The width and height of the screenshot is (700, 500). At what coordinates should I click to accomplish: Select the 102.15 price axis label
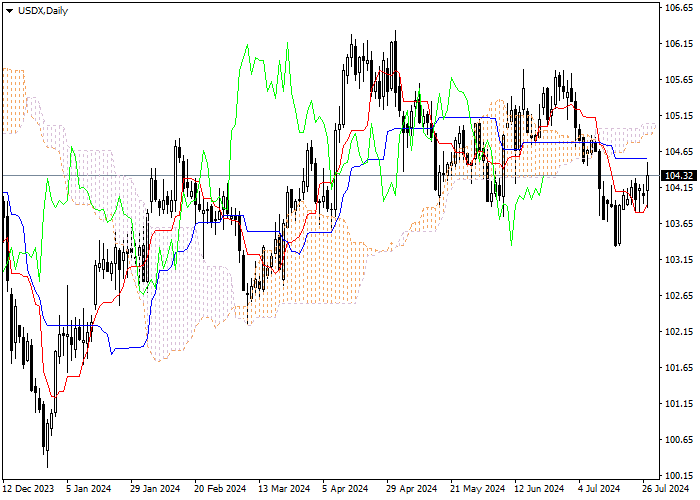point(679,332)
